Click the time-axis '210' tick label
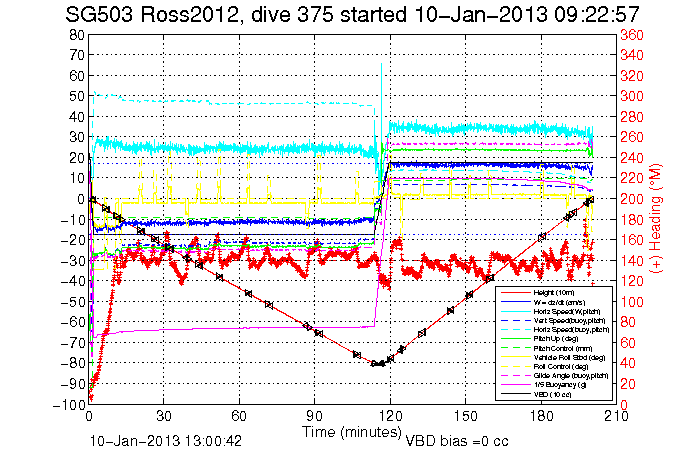The width and height of the screenshot is (681, 454). point(616,417)
